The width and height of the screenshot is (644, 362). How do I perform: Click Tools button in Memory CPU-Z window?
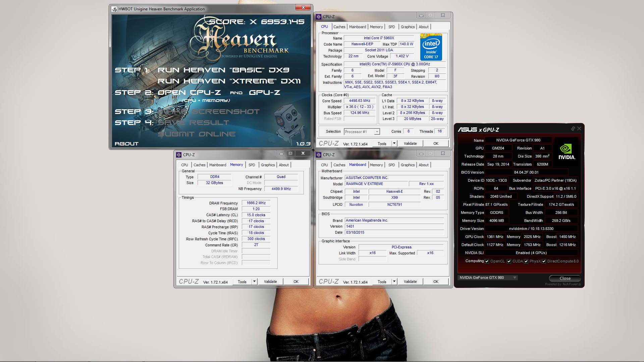tap(242, 282)
